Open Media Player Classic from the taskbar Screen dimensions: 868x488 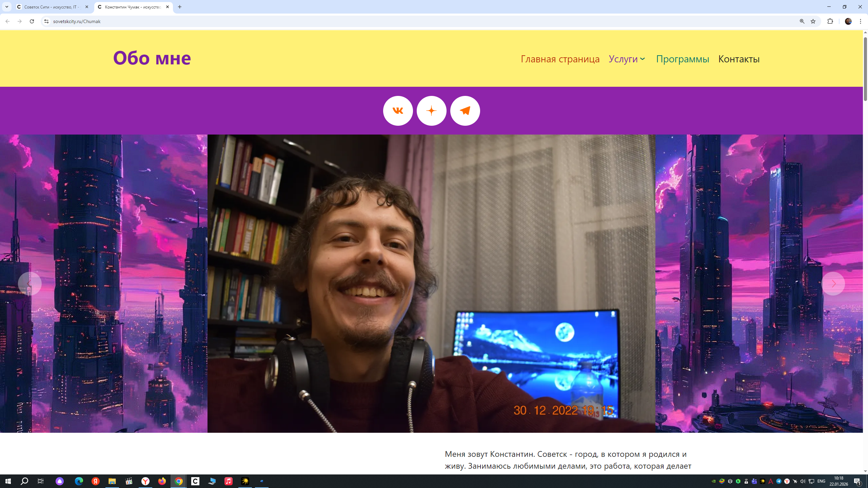pos(129,481)
